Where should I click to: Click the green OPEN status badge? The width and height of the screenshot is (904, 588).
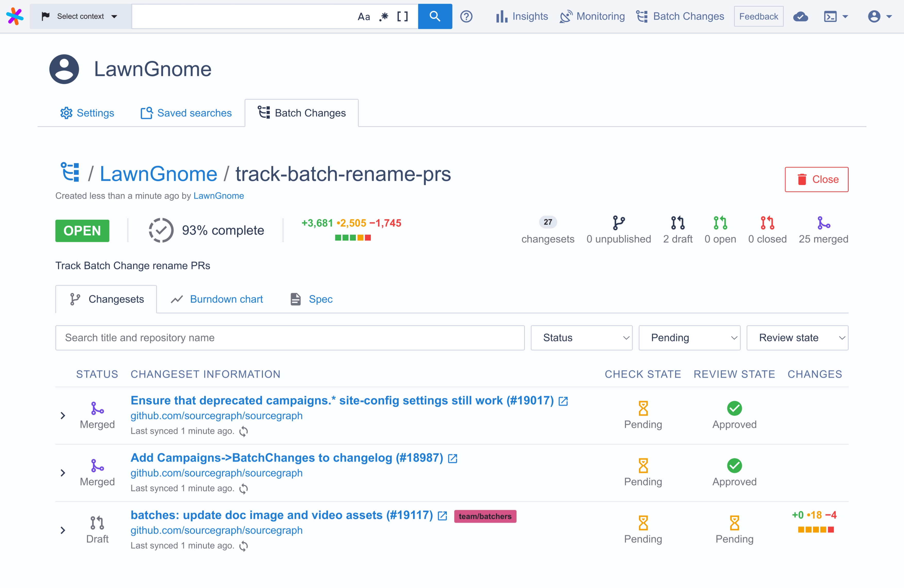tap(82, 231)
